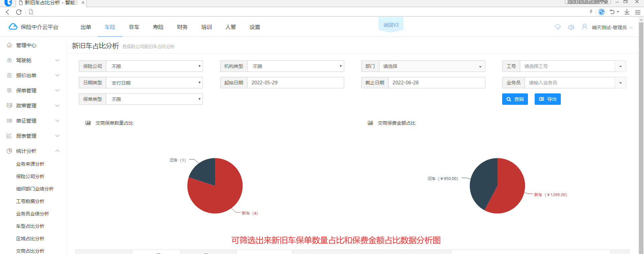Open the 寿险 top menu
The height and width of the screenshot is (254, 644).
point(158,27)
